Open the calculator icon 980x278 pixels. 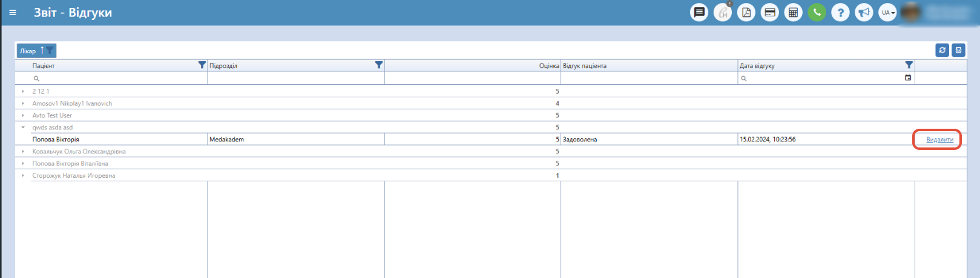pos(794,12)
